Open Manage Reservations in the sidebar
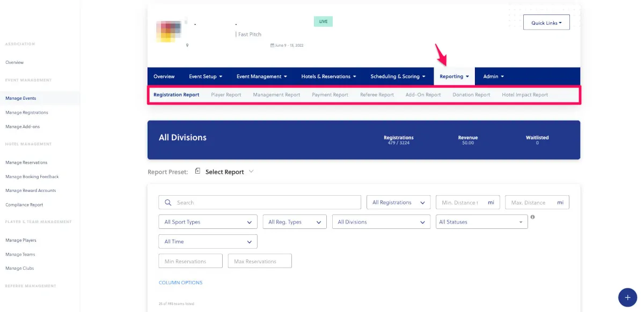Viewport: 644px width, 312px height. [x=26, y=162]
